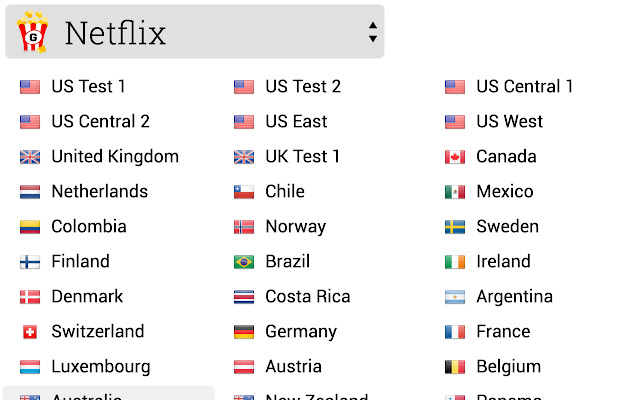This screenshot has width=640, height=400.
Task: Click the popcorn Netflix logo icon
Action: point(33,32)
